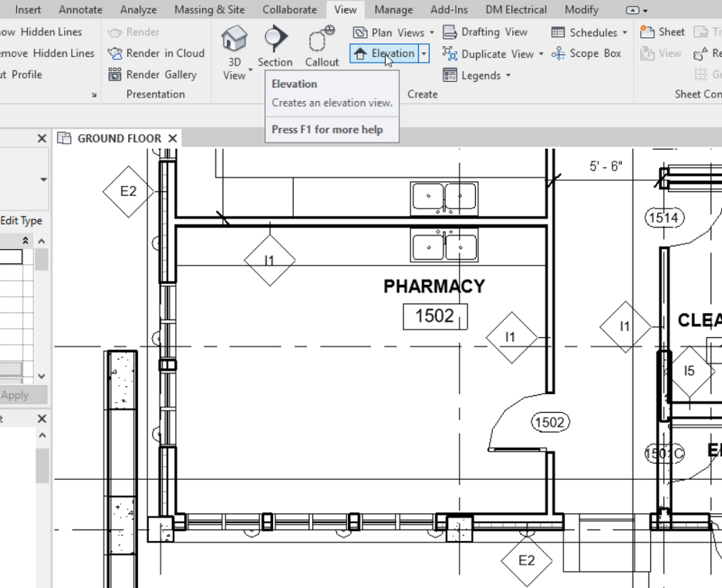Close the GROUND FLOOR view tab
Viewport: 722px width, 588px height.
click(x=173, y=138)
